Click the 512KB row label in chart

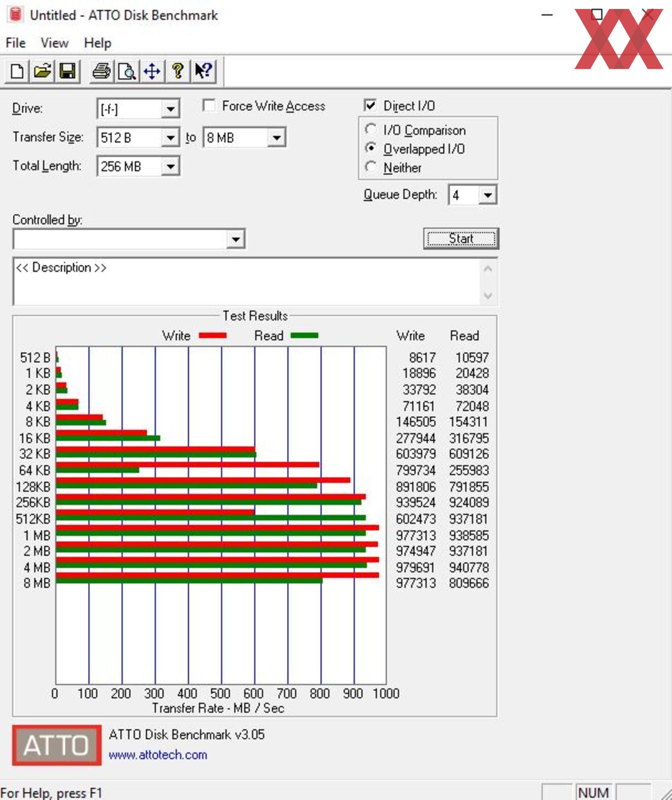tap(33, 519)
